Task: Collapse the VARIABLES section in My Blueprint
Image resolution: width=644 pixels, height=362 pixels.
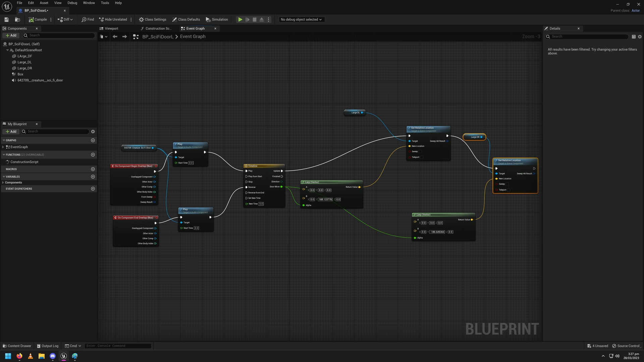Action: (x=3, y=177)
